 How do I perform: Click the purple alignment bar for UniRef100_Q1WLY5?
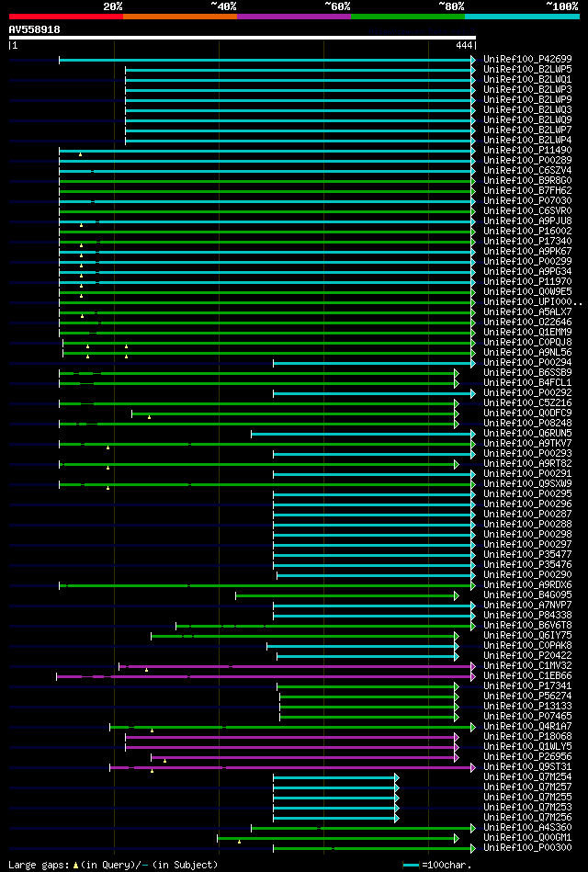coord(291,746)
